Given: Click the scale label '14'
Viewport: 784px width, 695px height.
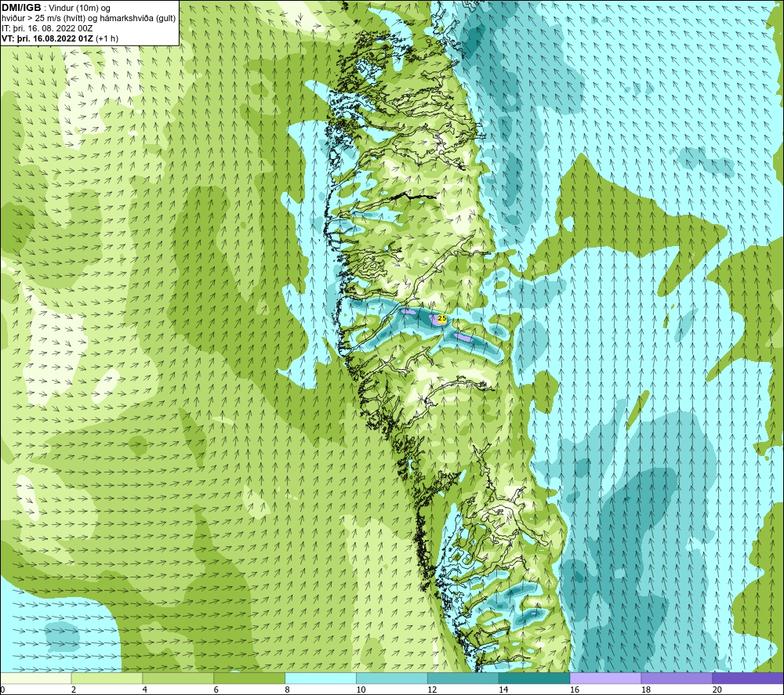Looking at the screenshot, I should pos(503,690).
